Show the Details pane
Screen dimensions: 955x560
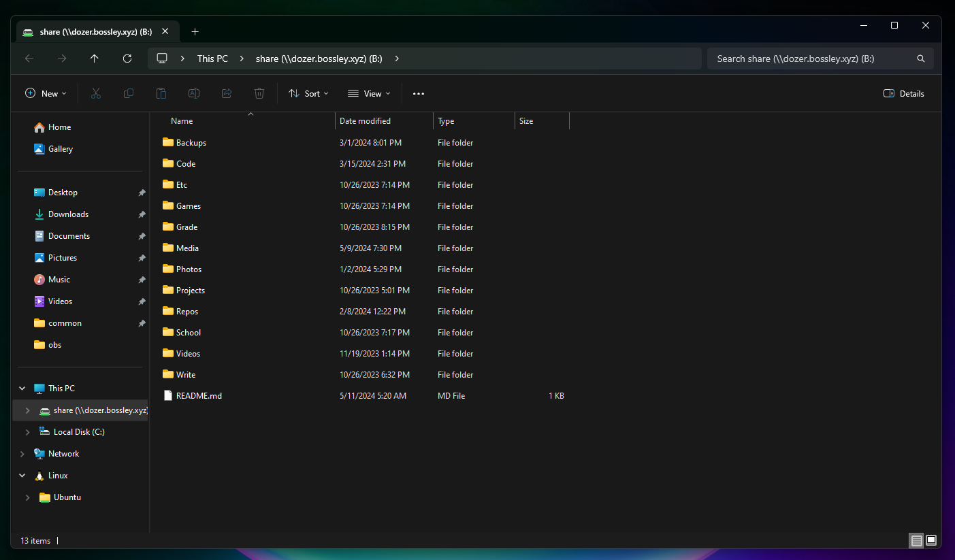click(x=903, y=93)
